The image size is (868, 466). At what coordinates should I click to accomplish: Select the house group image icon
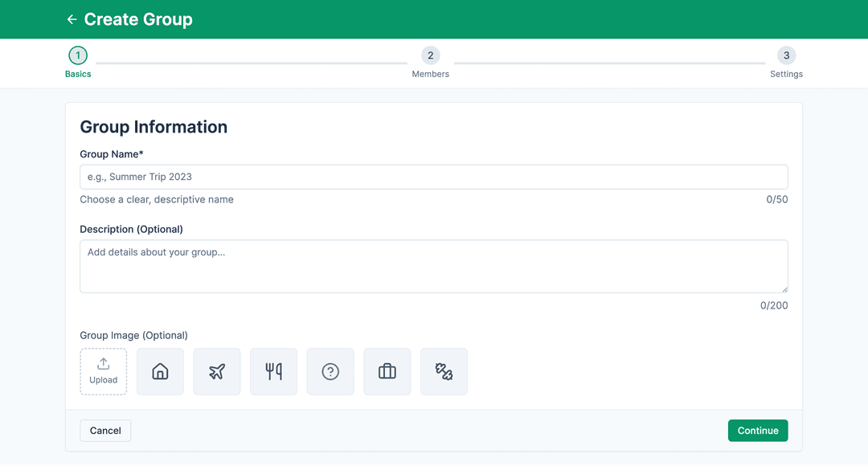click(x=160, y=371)
